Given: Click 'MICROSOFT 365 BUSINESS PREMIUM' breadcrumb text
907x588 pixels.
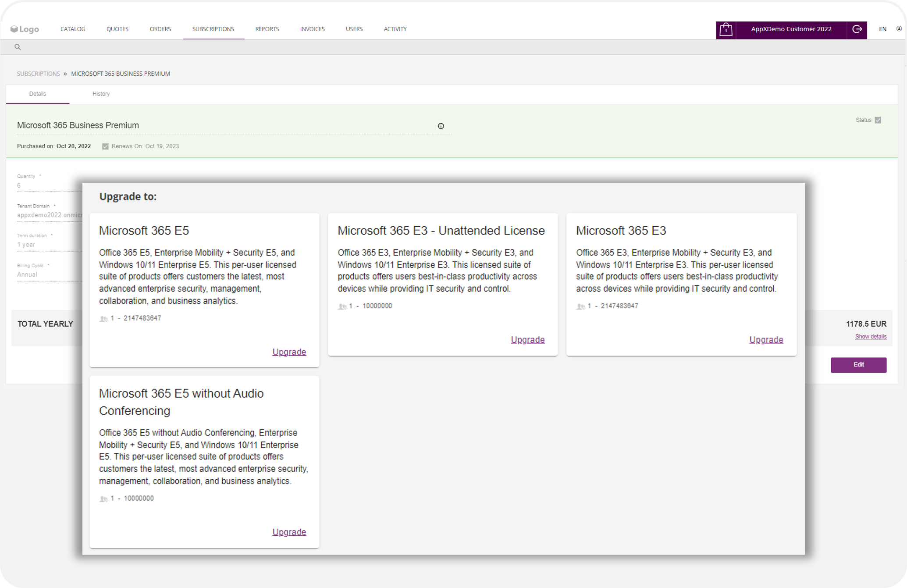Looking at the screenshot, I should pyautogui.click(x=121, y=74).
